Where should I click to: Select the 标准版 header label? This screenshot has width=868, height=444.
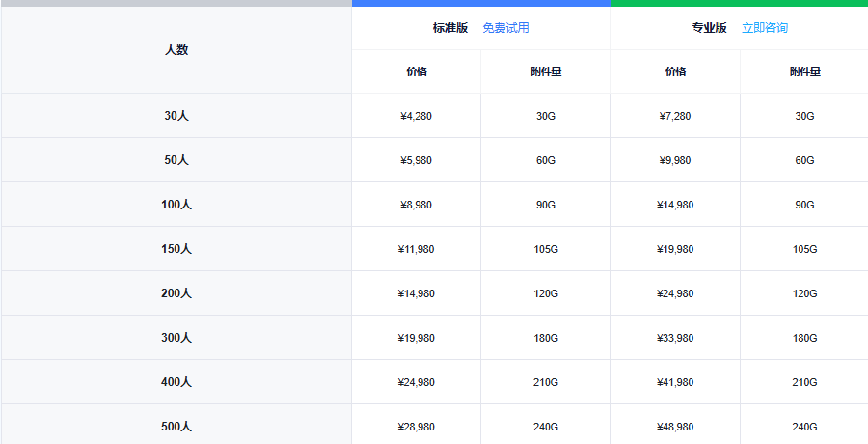tap(450, 28)
